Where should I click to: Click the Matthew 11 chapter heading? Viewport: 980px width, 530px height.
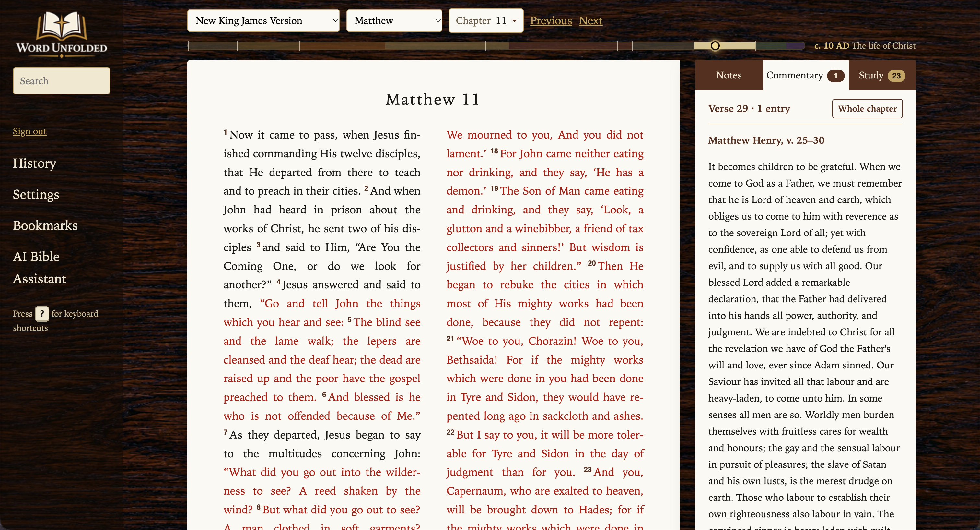(x=433, y=99)
